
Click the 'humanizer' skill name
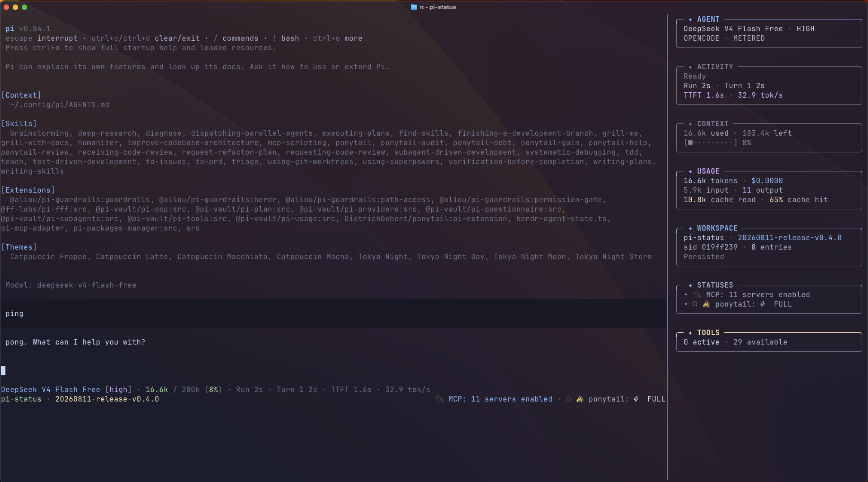coord(98,143)
